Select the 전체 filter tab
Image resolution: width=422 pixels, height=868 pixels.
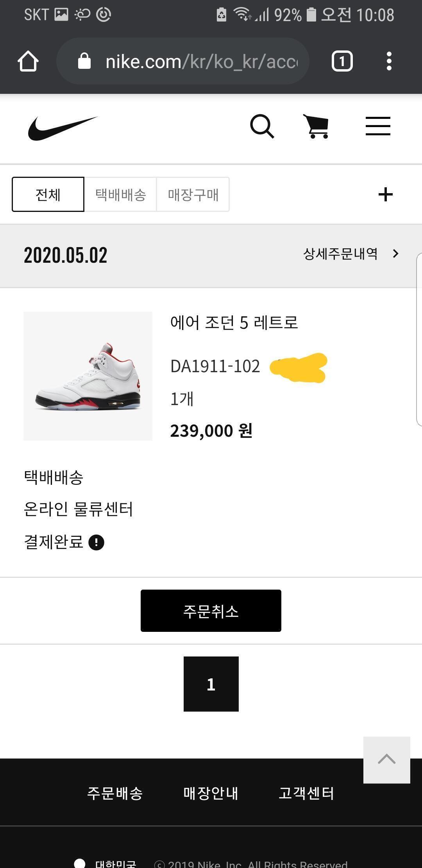click(x=48, y=194)
